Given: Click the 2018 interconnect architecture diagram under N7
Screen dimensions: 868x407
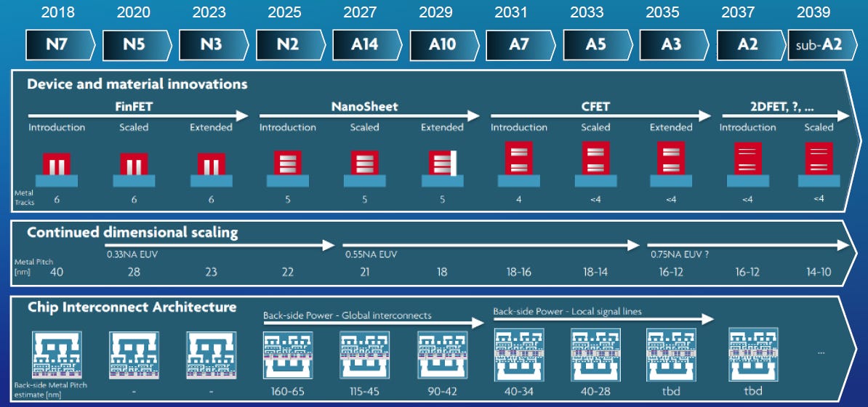Looking at the screenshot, I should [x=57, y=355].
